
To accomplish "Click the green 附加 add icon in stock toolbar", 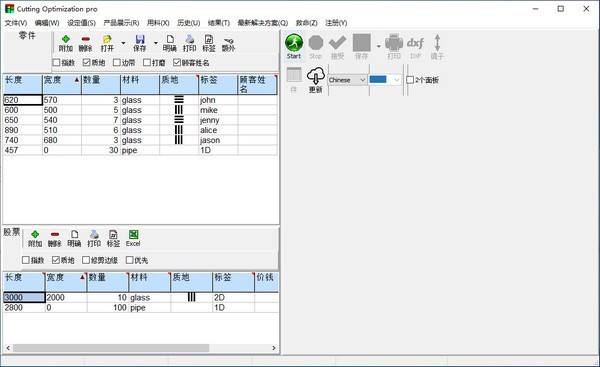I will pos(35,235).
